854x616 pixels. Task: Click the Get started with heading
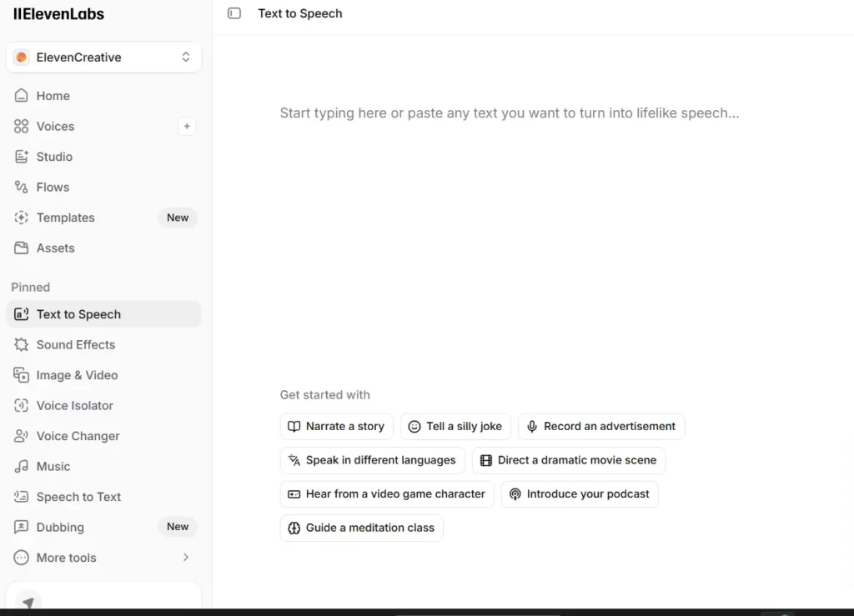coord(325,395)
